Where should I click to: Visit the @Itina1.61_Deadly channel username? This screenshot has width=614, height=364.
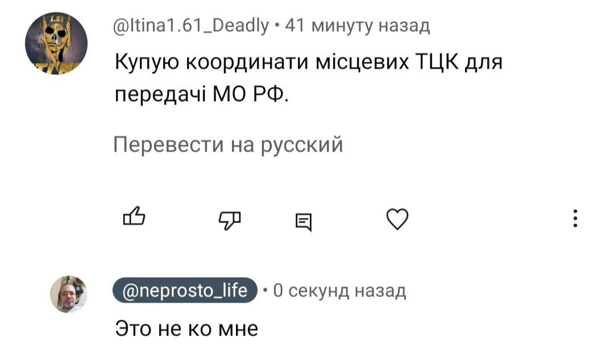191,26
